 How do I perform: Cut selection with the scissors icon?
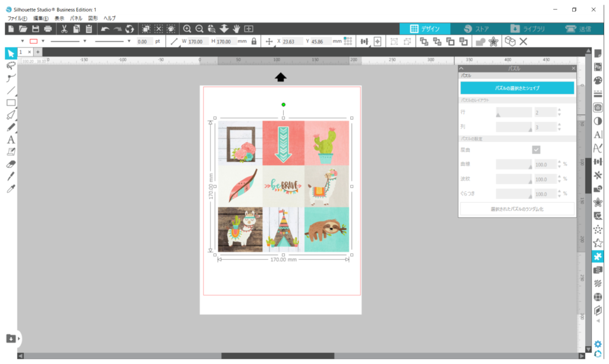pos(64,29)
